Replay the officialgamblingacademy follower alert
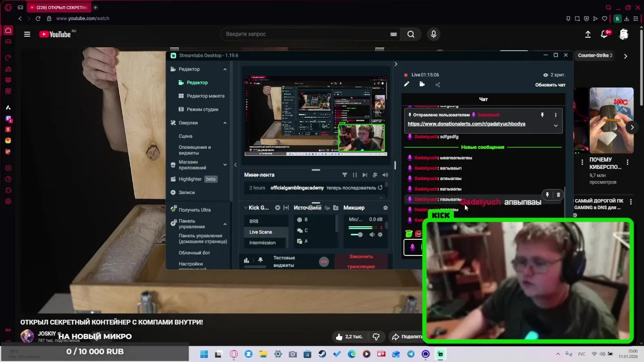Image resolution: width=644 pixels, height=362 pixels. tap(380, 188)
